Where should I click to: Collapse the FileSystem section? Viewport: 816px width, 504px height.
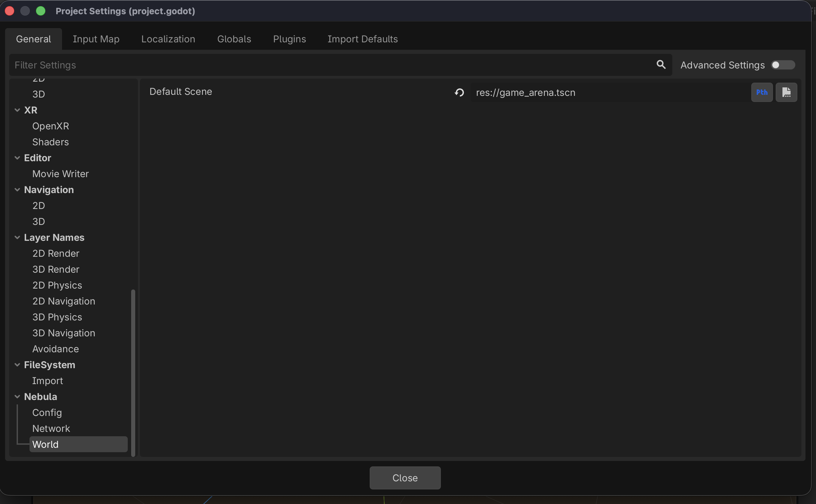click(x=17, y=365)
